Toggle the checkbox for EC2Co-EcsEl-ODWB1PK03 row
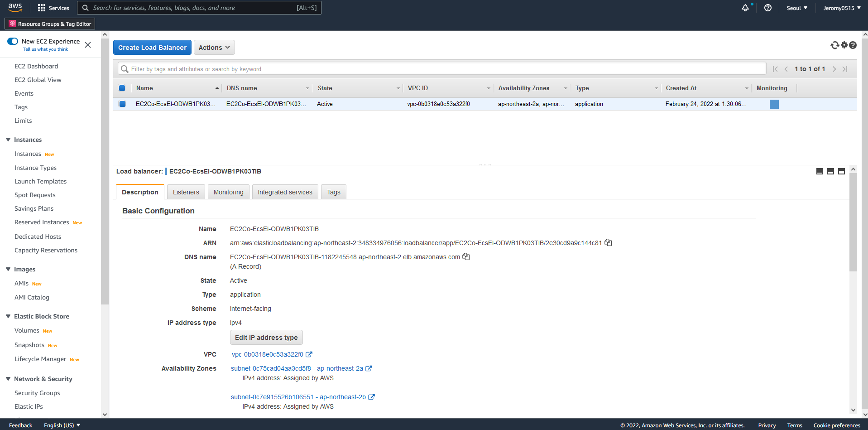Image resolution: width=868 pixels, height=430 pixels. 122,104
